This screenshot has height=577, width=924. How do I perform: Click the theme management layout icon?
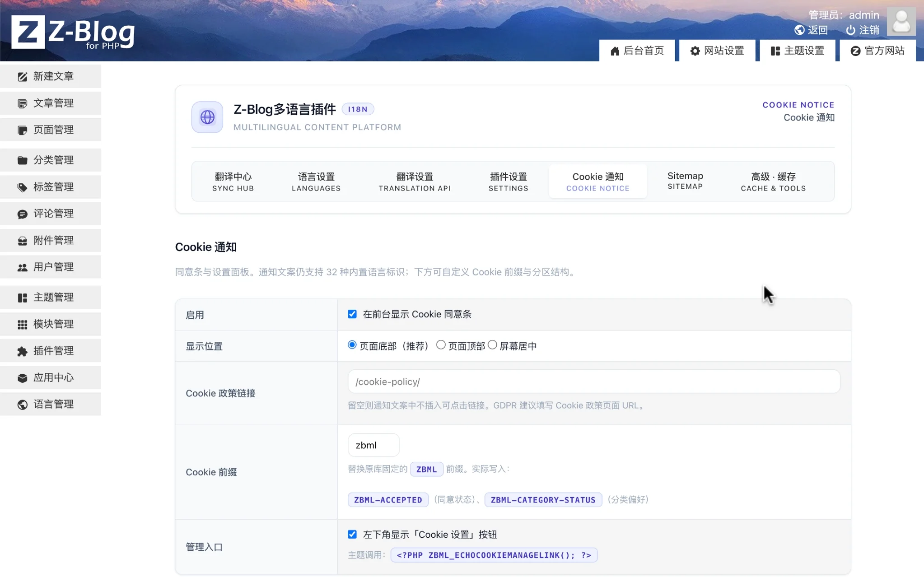[x=22, y=298]
